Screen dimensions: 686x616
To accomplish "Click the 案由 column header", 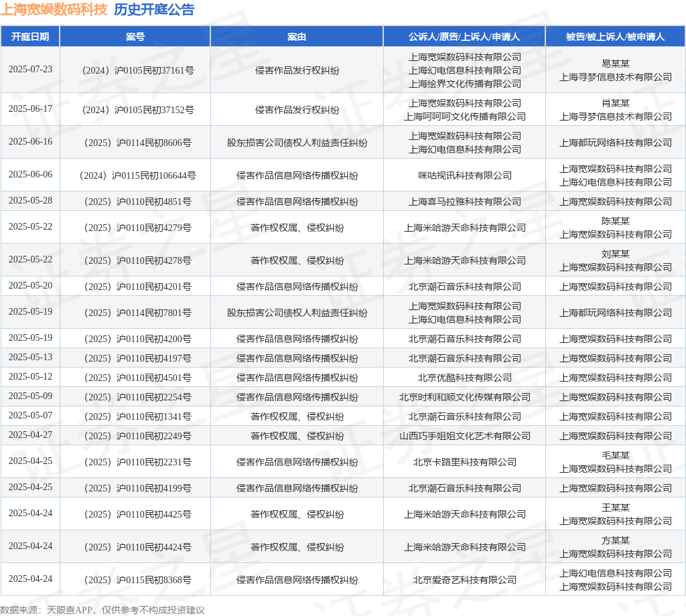I will click(x=297, y=37).
